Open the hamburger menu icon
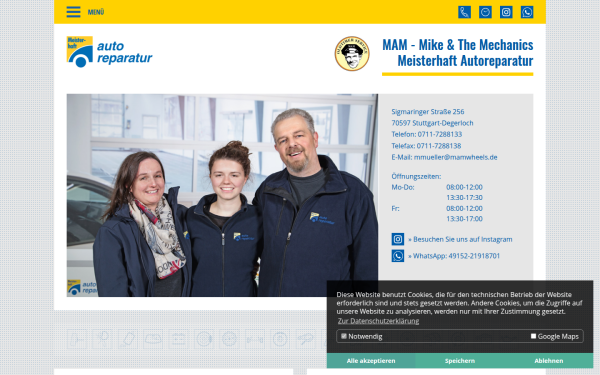Image resolution: width=600 pixels, height=375 pixels. coord(73,12)
